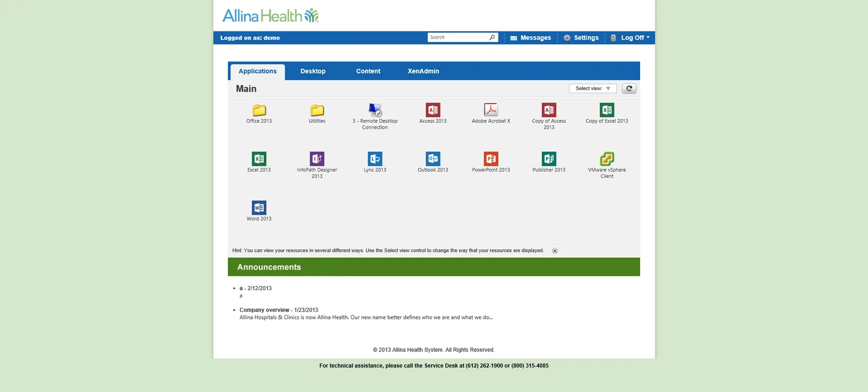Open VMware vSphere Client

(x=607, y=159)
